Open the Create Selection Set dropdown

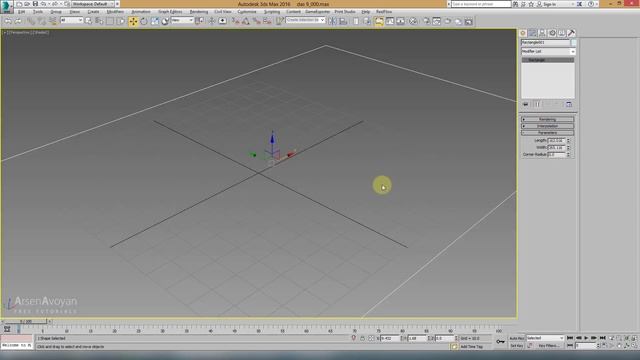[305, 20]
